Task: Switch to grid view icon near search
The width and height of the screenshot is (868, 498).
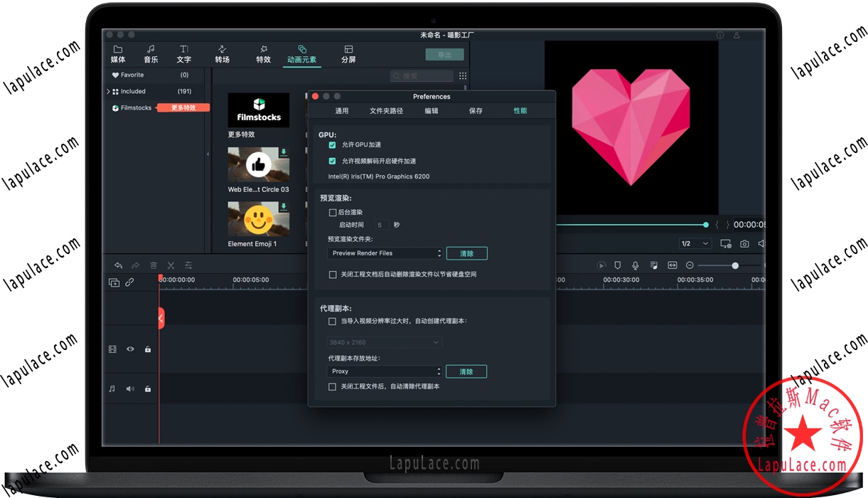Action: [x=463, y=76]
